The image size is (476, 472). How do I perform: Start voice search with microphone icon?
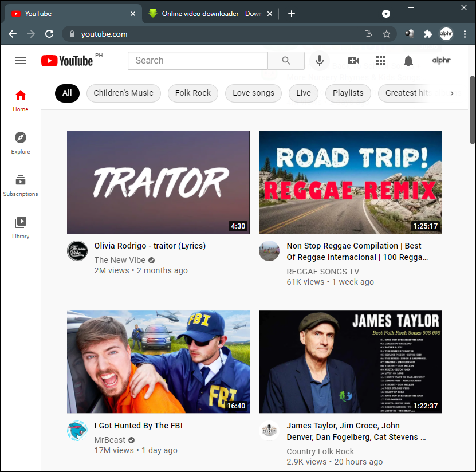pyautogui.click(x=320, y=61)
